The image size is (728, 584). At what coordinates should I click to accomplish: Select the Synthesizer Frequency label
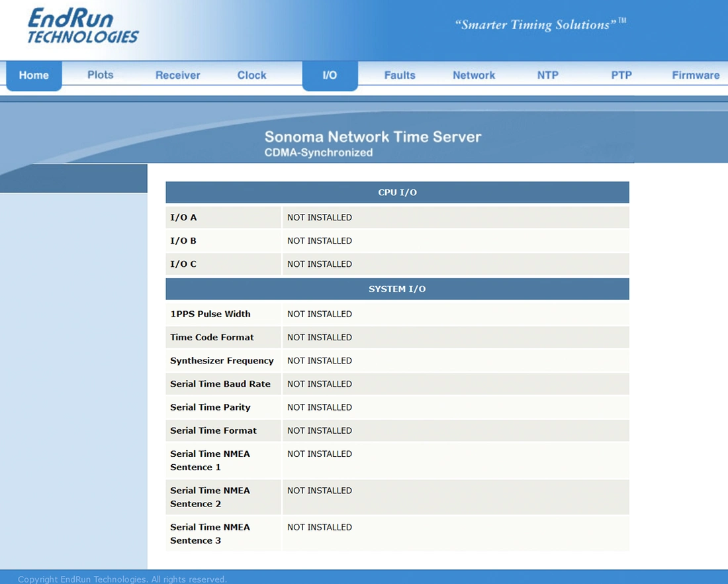pos(222,360)
